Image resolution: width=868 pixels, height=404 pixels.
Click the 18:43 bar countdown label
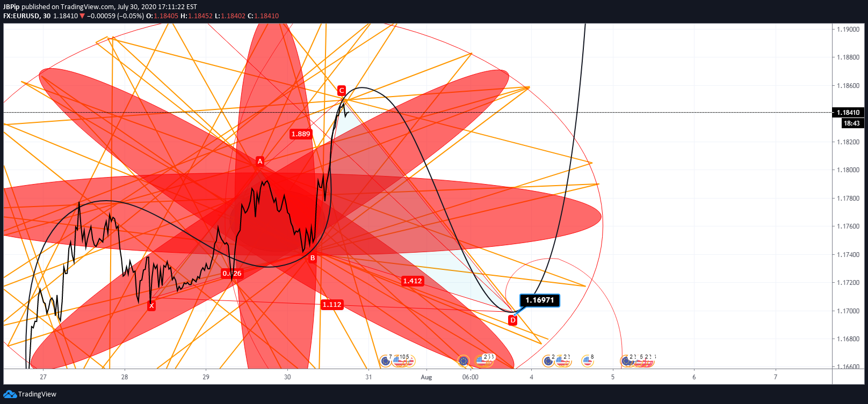[851, 123]
